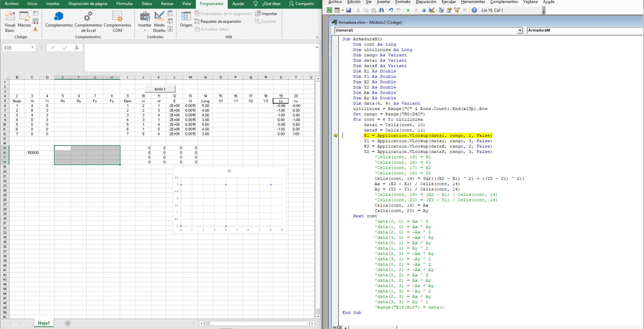The image size is (644, 329).
Task: Click the Insert UserForm icon in VBA toolbar
Action: (x=337, y=10)
